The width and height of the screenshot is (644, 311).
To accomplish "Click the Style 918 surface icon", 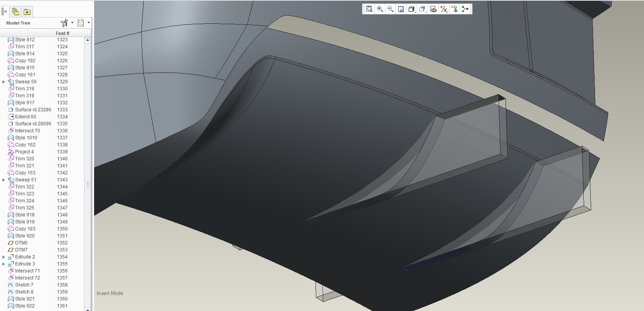I will pyautogui.click(x=11, y=215).
